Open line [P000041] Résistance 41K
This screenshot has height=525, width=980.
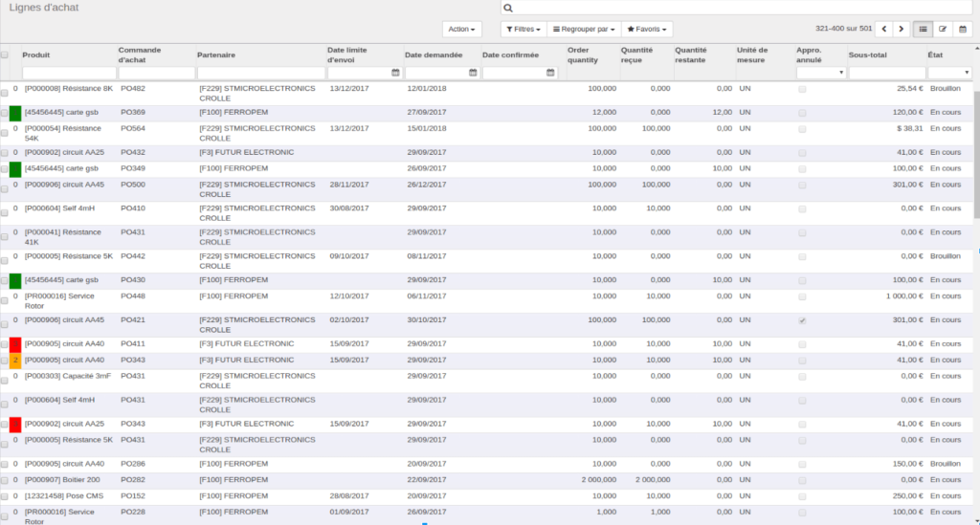(62, 237)
